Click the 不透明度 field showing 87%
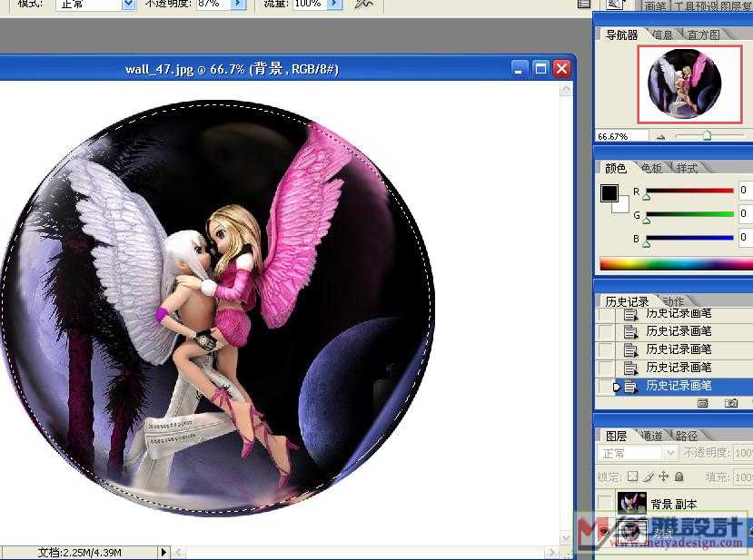The image size is (753, 560). [213, 4]
